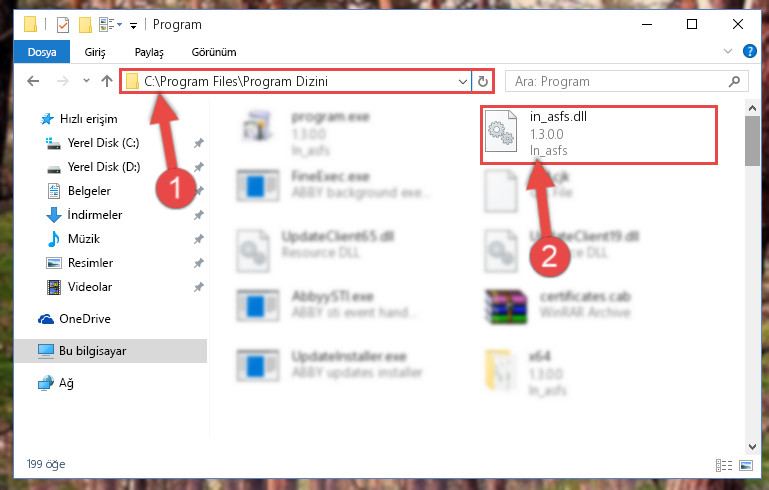Viewport: 769px width, 490px height.
Task: Expand the ribbon with the chevron
Action: pyautogui.click(x=728, y=51)
